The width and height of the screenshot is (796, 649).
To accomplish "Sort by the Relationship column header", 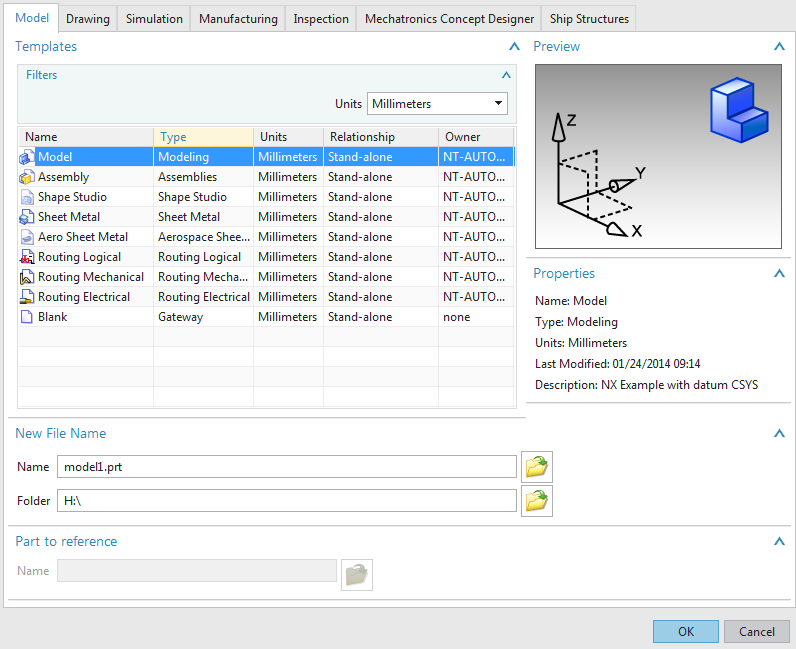I will tap(381, 137).
